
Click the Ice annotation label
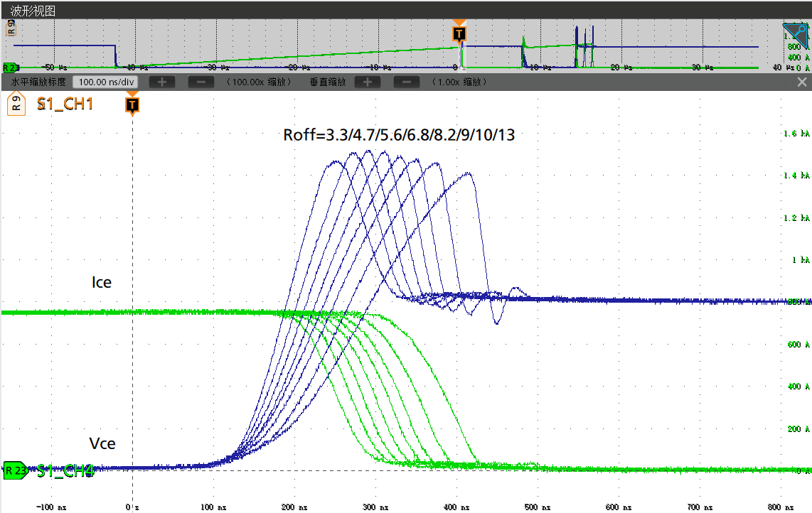102,282
